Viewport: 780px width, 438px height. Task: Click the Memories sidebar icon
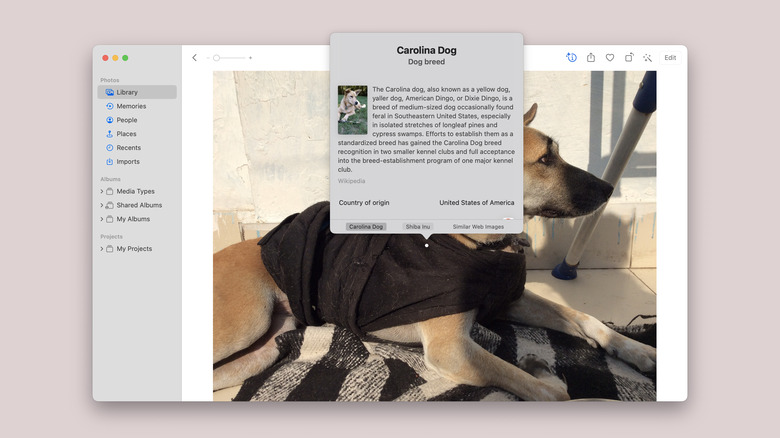(x=109, y=106)
